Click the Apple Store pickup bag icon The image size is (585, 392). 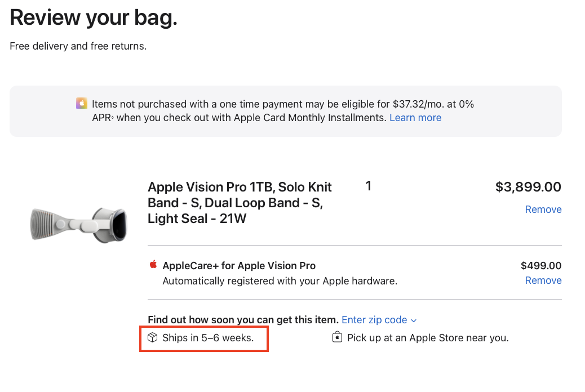coord(337,337)
